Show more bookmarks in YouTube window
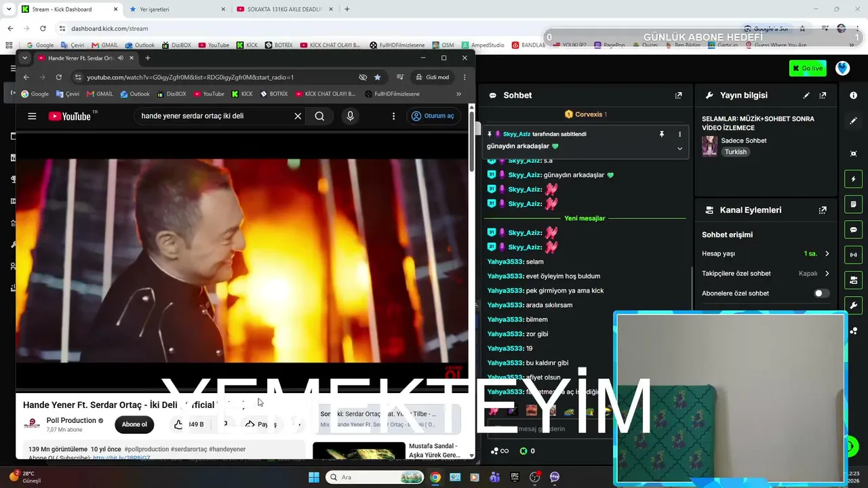 pos(458,94)
